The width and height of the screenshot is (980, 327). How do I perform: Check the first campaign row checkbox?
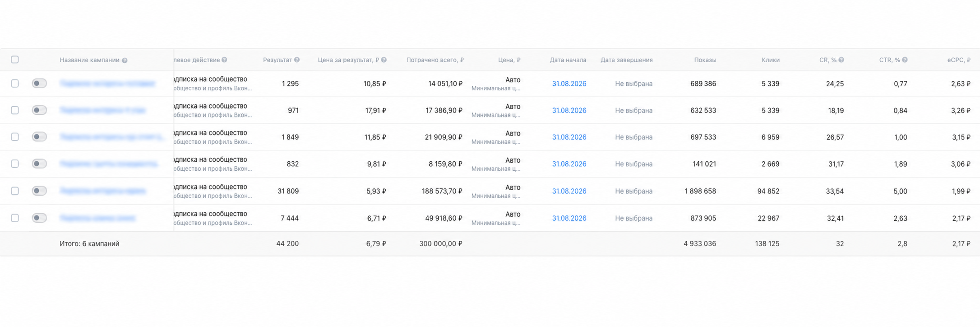(15, 84)
